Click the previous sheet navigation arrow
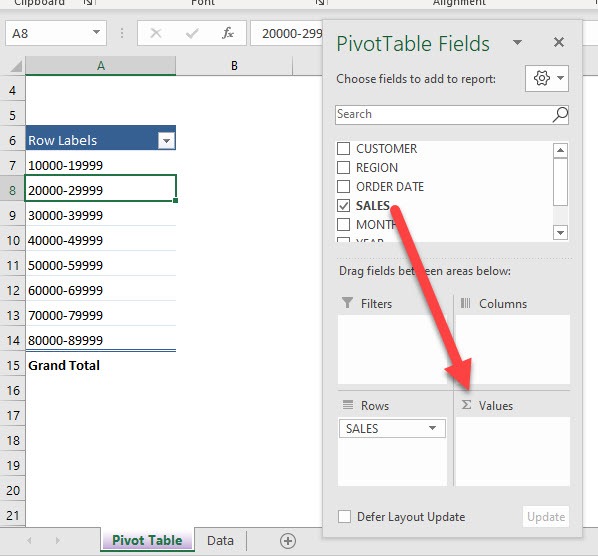The height and width of the screenshot is (556, 598). 29,540
